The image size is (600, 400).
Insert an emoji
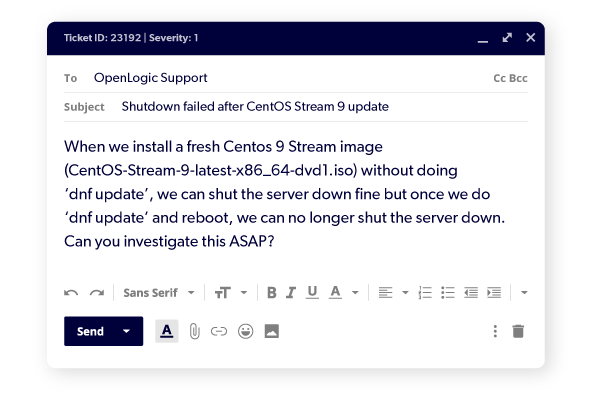click(x=245, y=331)
